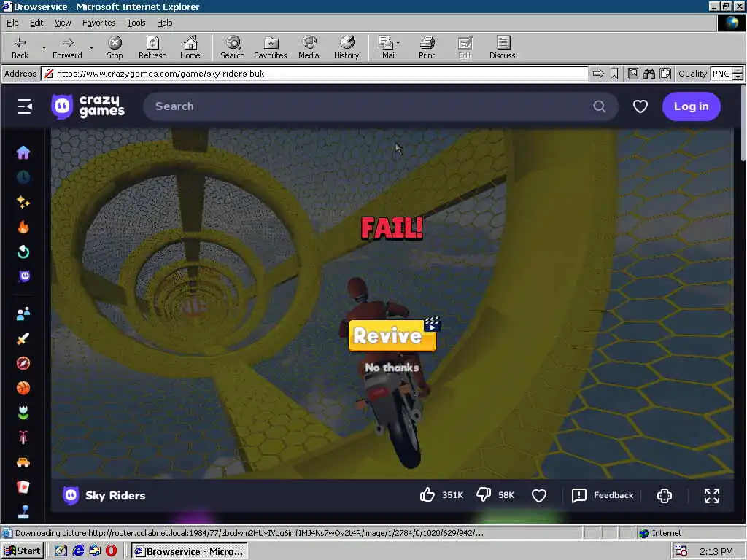Open Adventure compass icon in sidebar

(23, 363)
